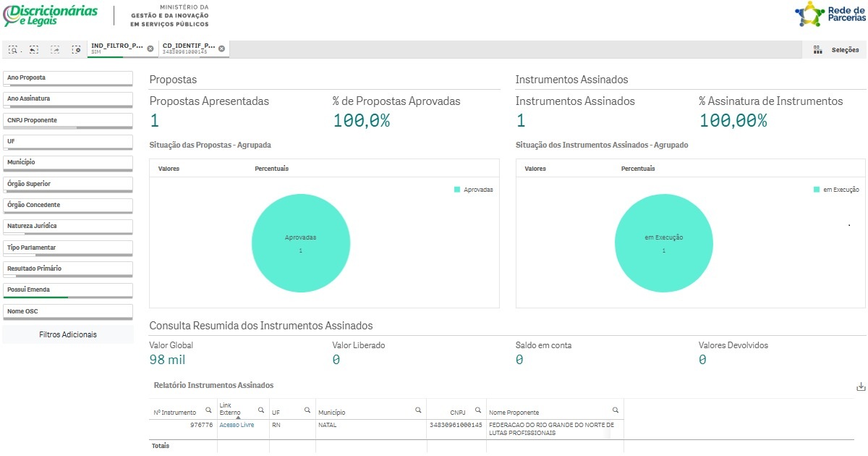Image resolution: width=868 pixels, height=456 pixels.
Task: Clear all selections icon
Action: (76, 50)
